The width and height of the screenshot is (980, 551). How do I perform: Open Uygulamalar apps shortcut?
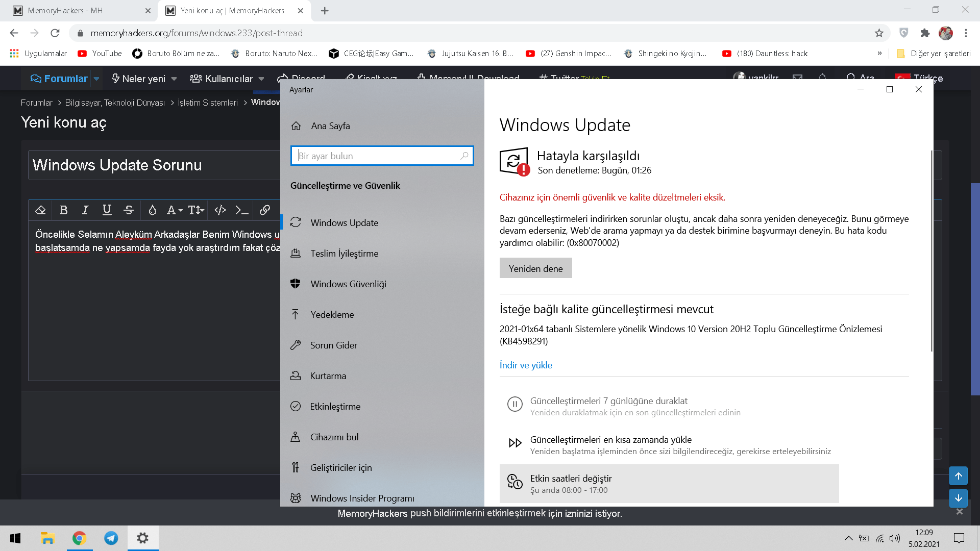(38, 54)
